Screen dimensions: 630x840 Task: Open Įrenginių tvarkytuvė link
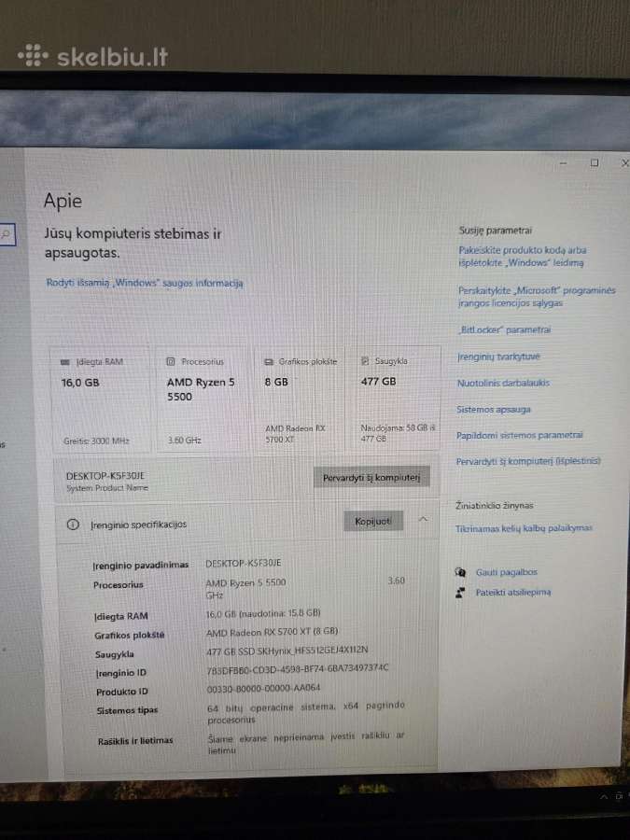(x=498, y=357)
